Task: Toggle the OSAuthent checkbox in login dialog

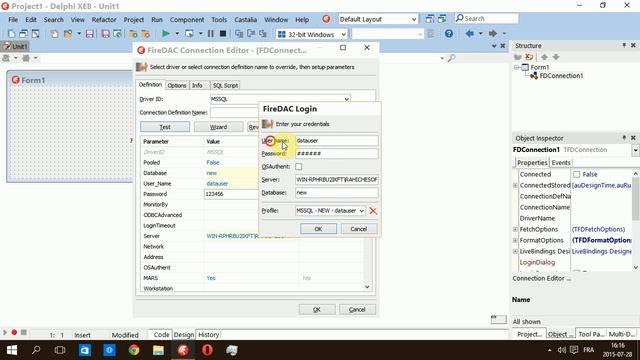Action: point(299,167)
